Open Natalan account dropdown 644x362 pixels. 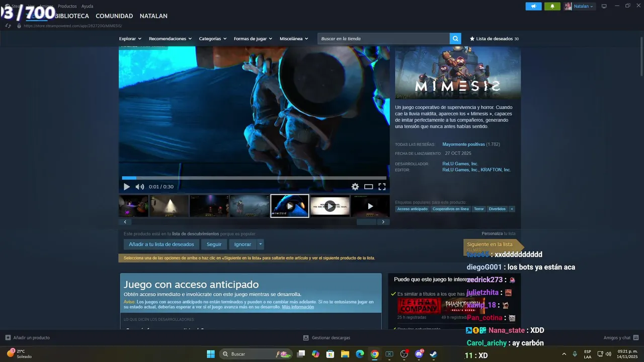click(579, 7)
